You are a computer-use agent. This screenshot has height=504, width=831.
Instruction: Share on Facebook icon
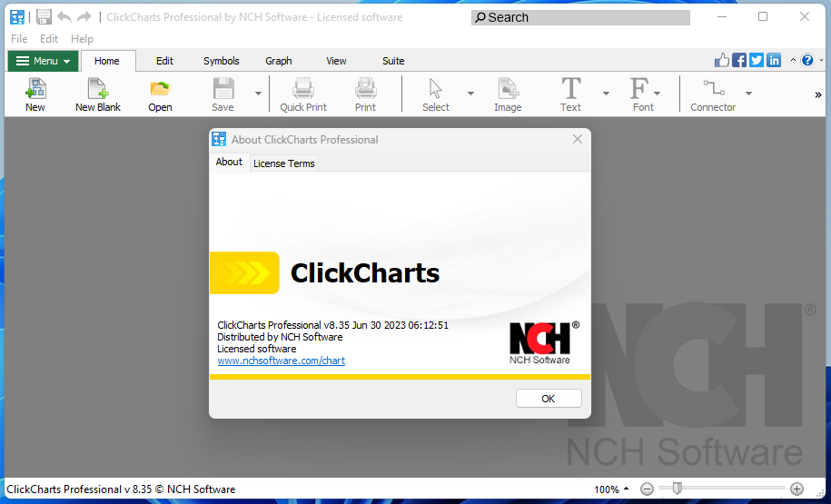point(738,60)
